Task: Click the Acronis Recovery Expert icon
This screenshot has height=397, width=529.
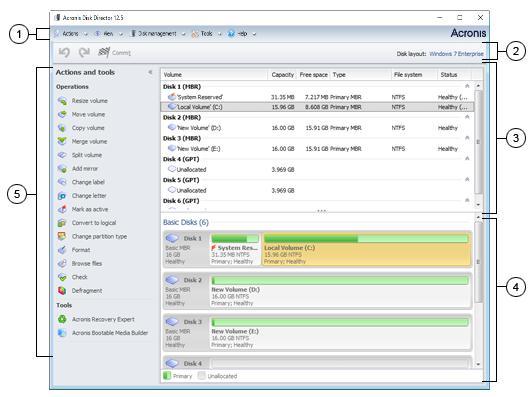Action: (62, 319)
